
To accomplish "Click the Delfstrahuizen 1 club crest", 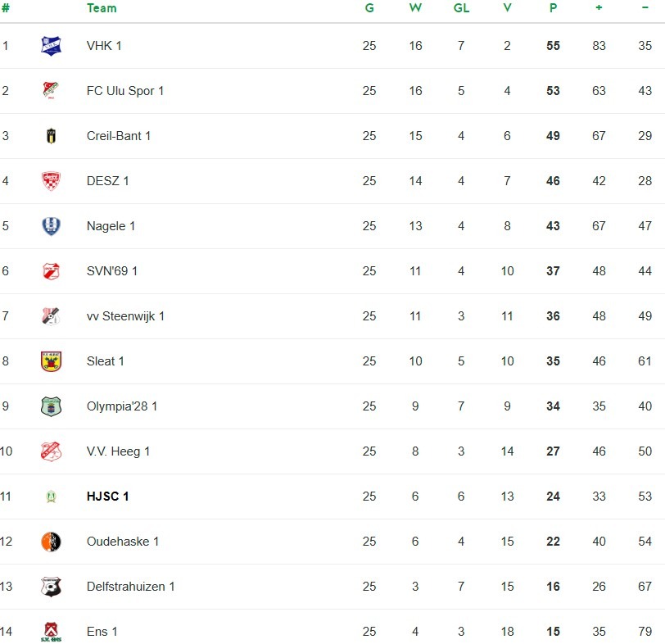I will pos(52,587).
